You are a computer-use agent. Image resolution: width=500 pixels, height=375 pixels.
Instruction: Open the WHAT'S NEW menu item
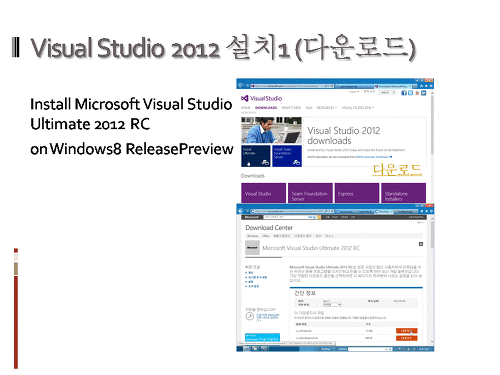[x=291, y=108]
